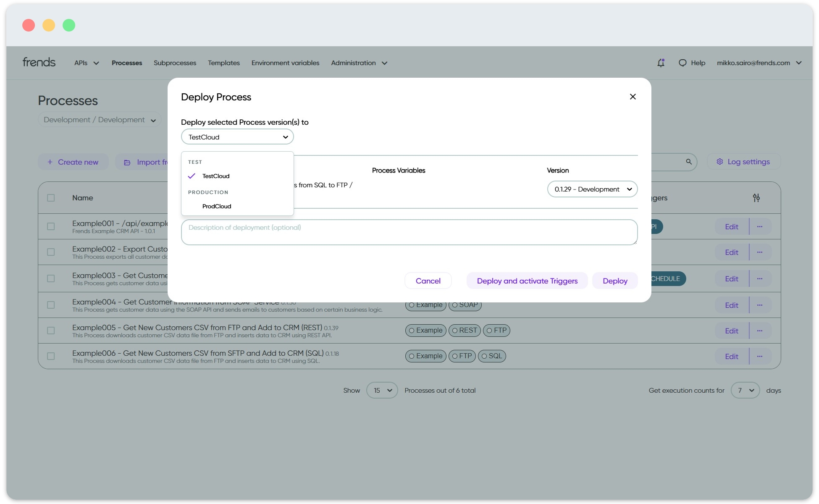
Task: Click the search magnifier icon
Action: tap(689, 162)
